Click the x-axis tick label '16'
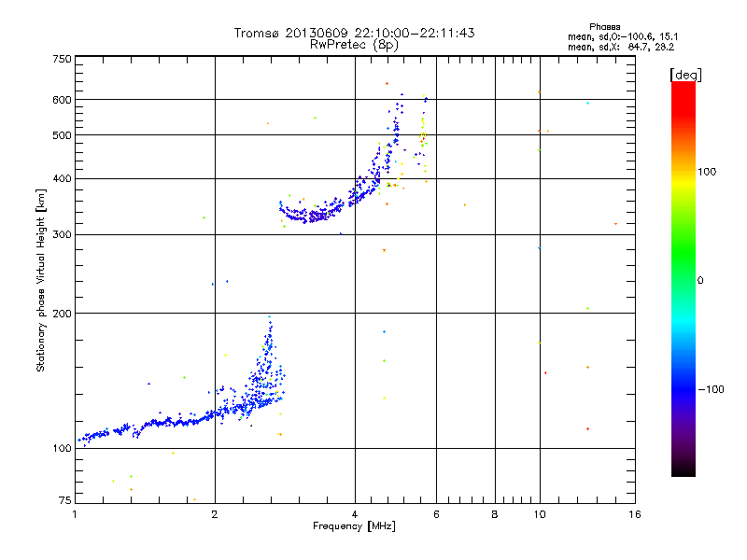The height and width of the screenshot is (560, 747). pyautogui.click(x=635, y=514)
